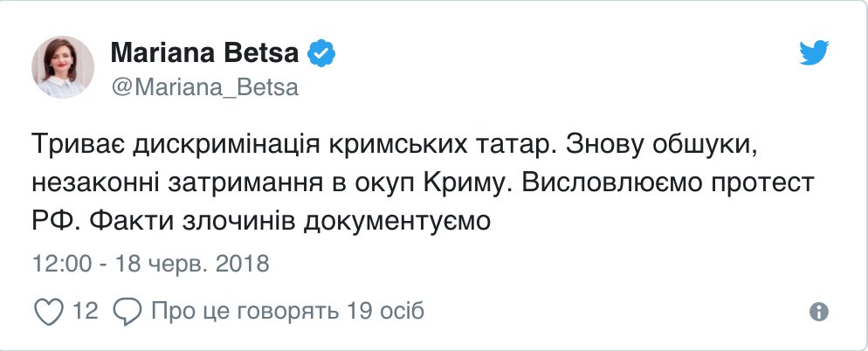Open the tweet info icon
The image size is (868, 351).
pos(818,312)
